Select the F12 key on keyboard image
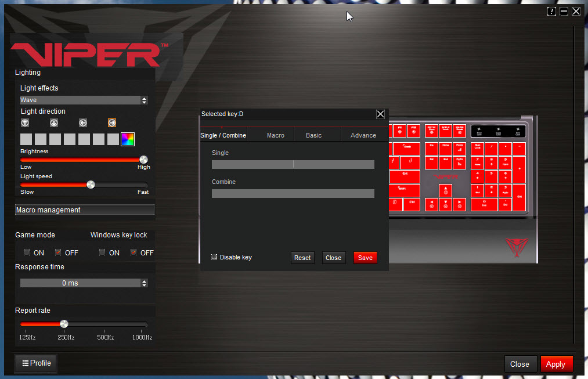This screenshot has height=379, width=588. 414,131
